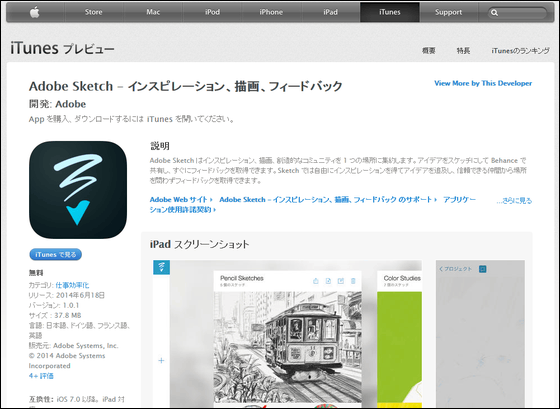560x409 pixels.
Task: Open the Store tab
Action: (x=94, y=12)
